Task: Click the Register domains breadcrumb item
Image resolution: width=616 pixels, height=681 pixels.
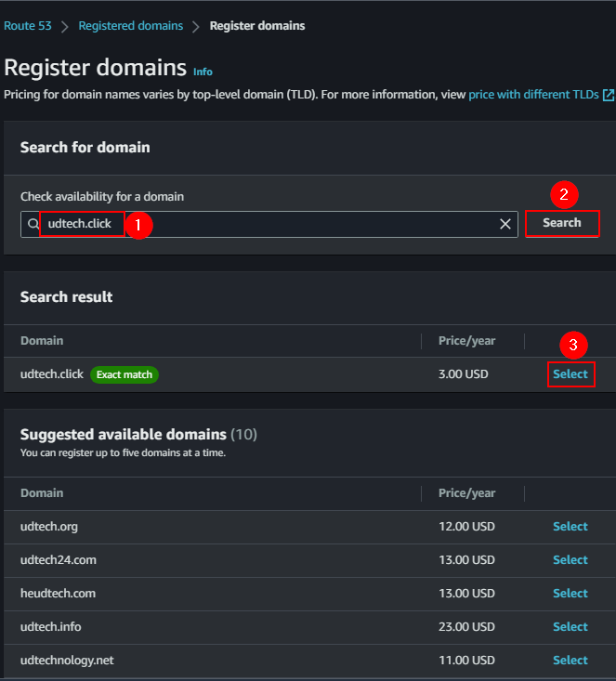Action: pos(257,26)
